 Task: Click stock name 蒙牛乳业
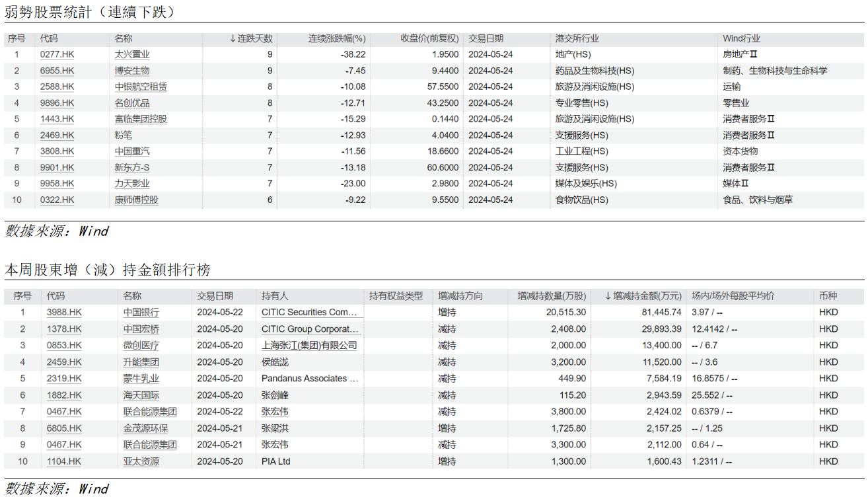pyautogui.click(x=141, y=379)
